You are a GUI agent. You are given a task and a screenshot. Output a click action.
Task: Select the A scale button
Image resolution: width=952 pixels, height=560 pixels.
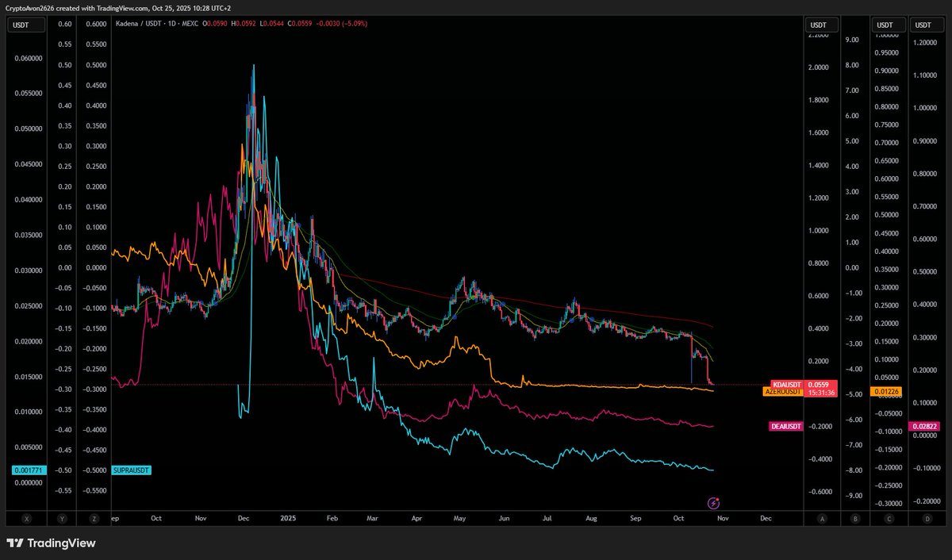821,519
